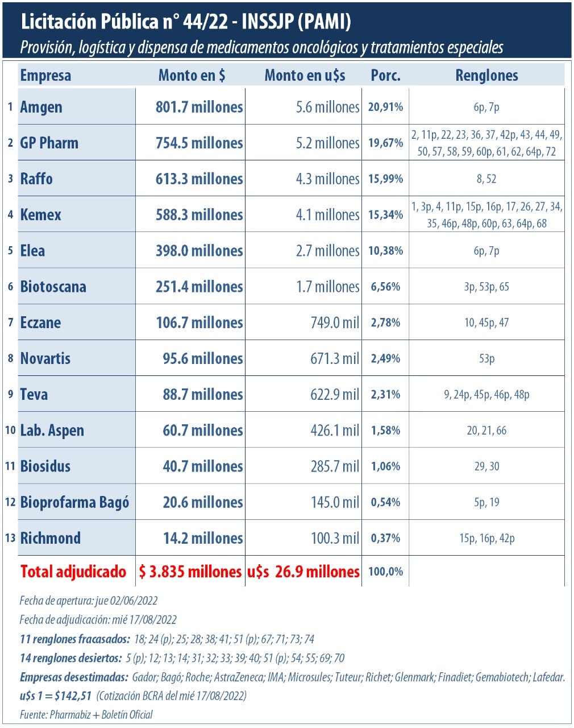Click the Lab. Aspen company name
This screenshot has height=728, width=574.
click(x=52, y=431)
